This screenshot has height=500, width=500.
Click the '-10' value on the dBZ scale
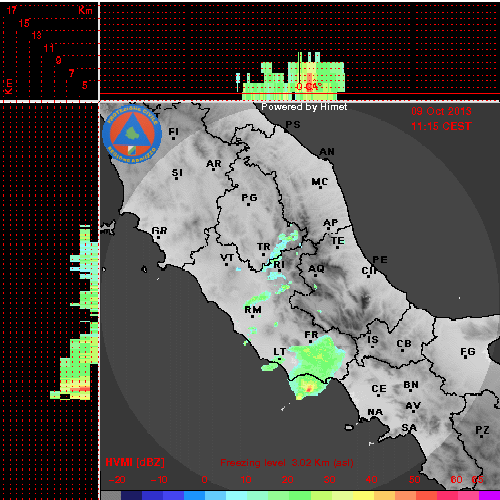coord(159,480)
